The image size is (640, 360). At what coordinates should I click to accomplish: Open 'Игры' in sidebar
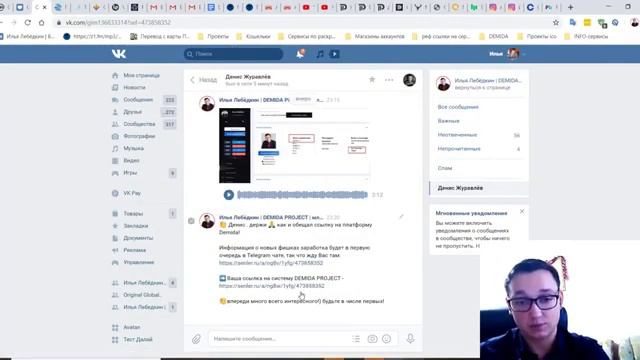(130, 173)
